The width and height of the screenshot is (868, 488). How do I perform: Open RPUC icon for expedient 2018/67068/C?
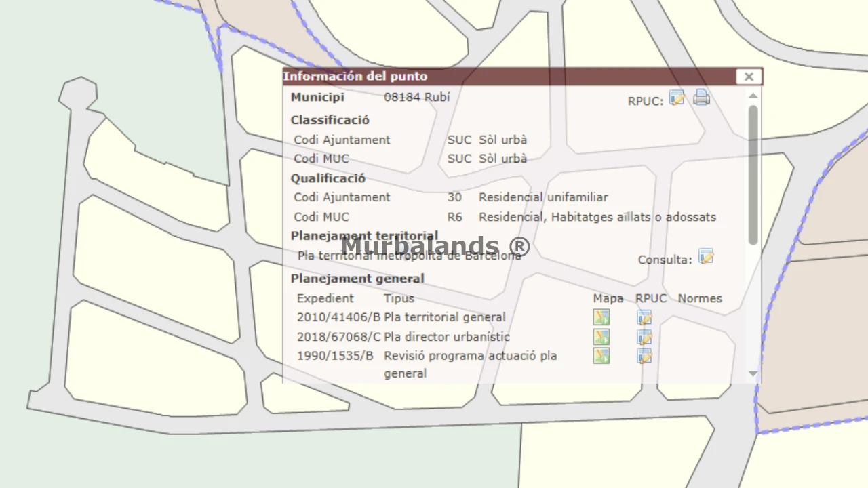coord(644,337)
